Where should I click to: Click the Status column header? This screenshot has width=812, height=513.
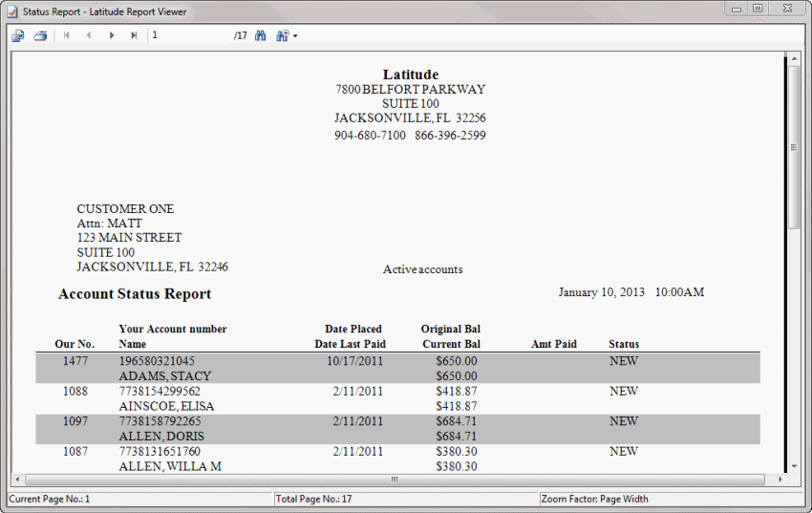click(x=624, y=344)
